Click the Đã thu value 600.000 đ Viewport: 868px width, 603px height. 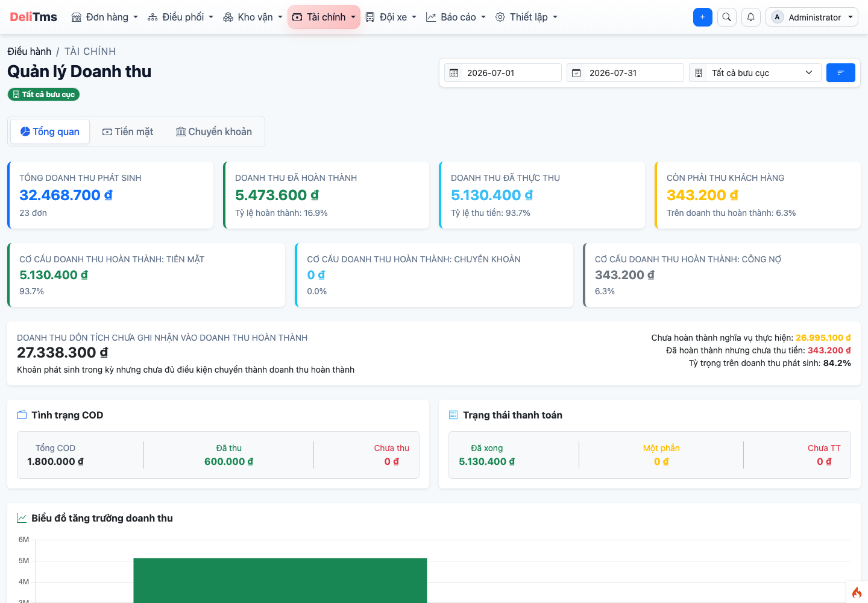[229, 462]
